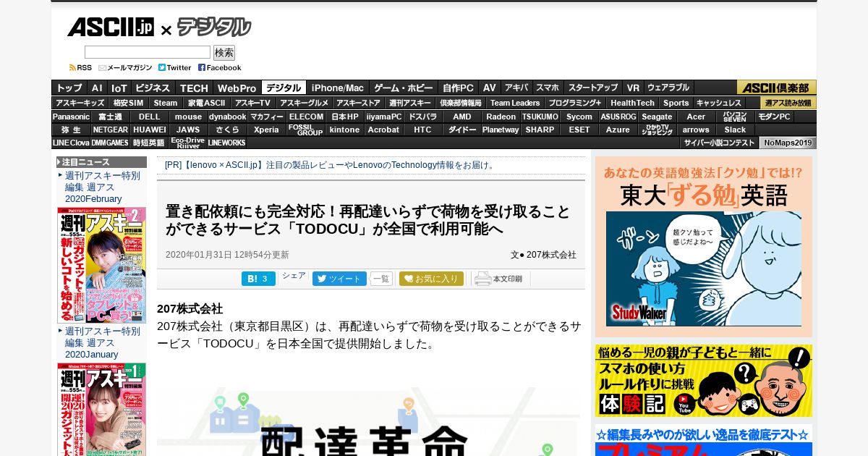Viewport: 868px width, 456px height.
Task: Open プログラミング+ submenu link
Action: point(574,103)
